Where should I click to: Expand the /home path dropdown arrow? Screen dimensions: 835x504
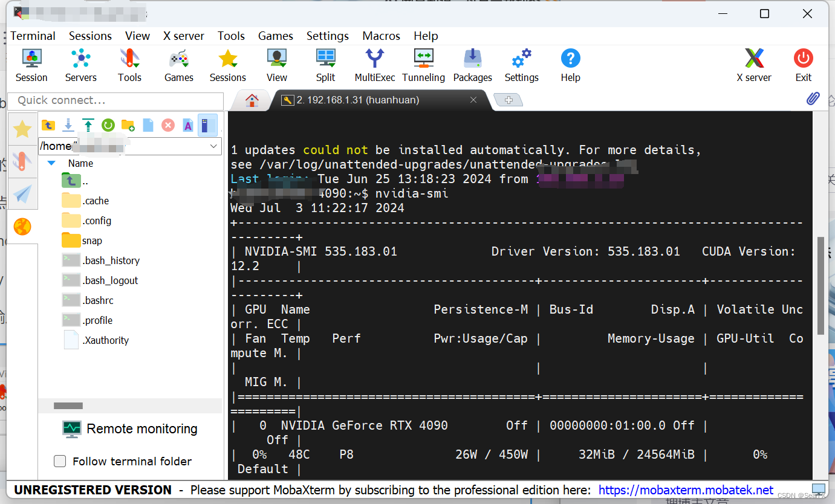point(213,146)
